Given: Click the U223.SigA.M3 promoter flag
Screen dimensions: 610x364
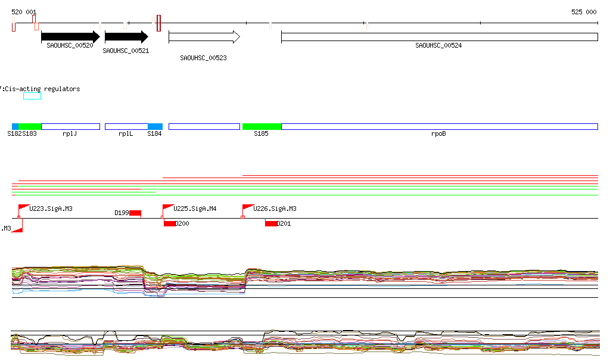Looking at the screenshot, I should [x=24, y=208].
